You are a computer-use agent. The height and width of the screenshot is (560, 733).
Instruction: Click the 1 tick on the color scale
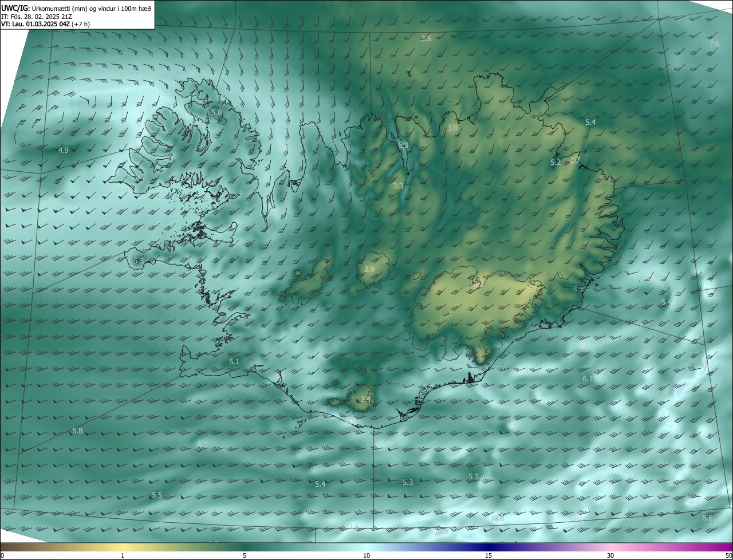point(123,555)
